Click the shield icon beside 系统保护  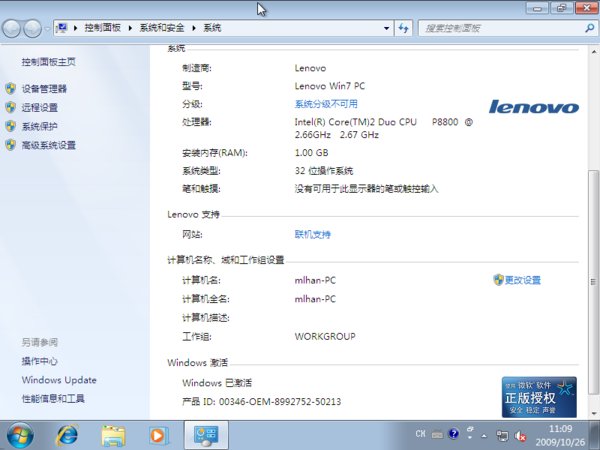11,126
